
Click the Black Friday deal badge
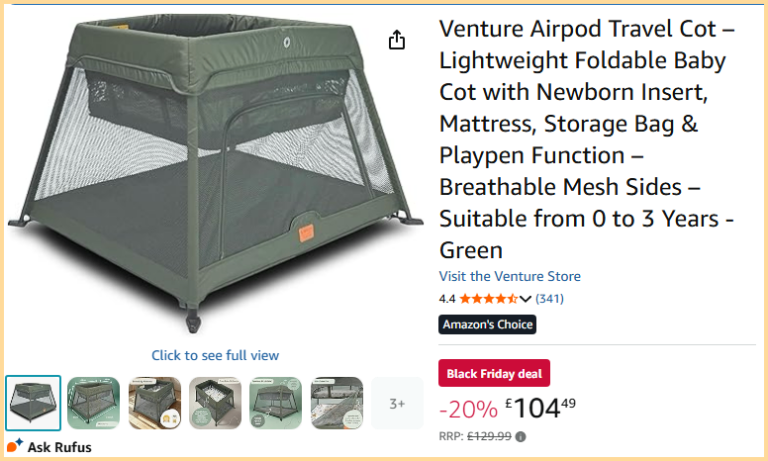[494, 373]
